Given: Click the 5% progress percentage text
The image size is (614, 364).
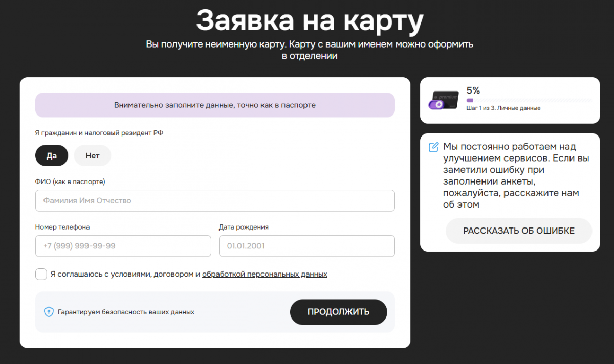Looking at the screenshot, I should pyautogui.click(x=473, y=90).
